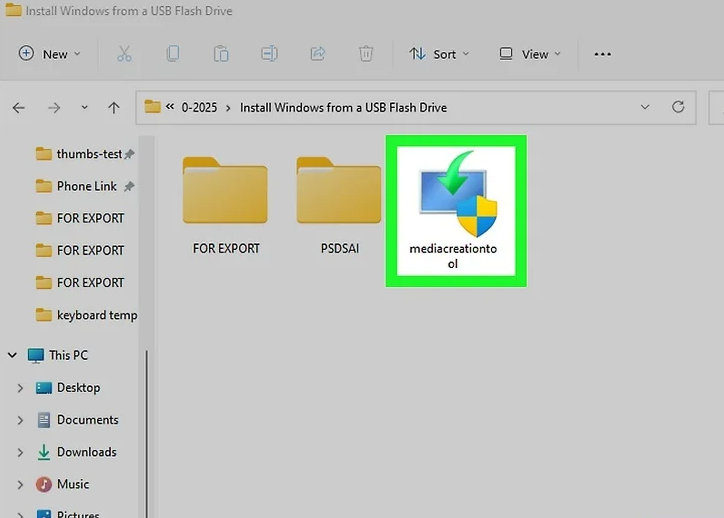Refresh the current folder view
This screenshot has height=518, width=724.
[678, 107]
